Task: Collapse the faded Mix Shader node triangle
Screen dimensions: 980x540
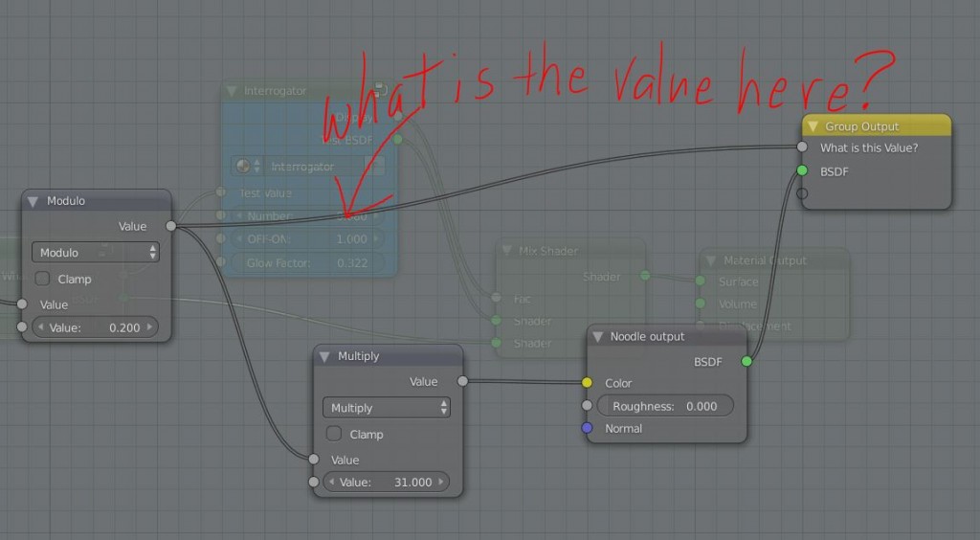Action: click(507, 251)
